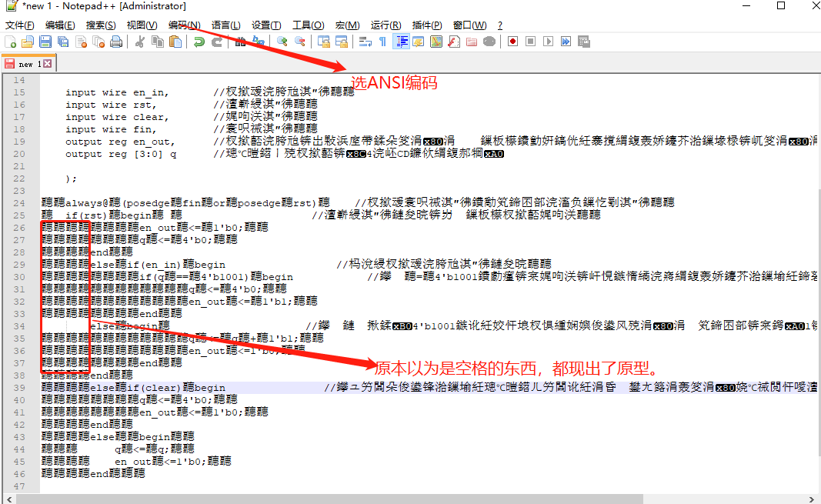Click the Run macro multiple times button
The height and width of the screenshot is (504, 821).
(566, 41)
